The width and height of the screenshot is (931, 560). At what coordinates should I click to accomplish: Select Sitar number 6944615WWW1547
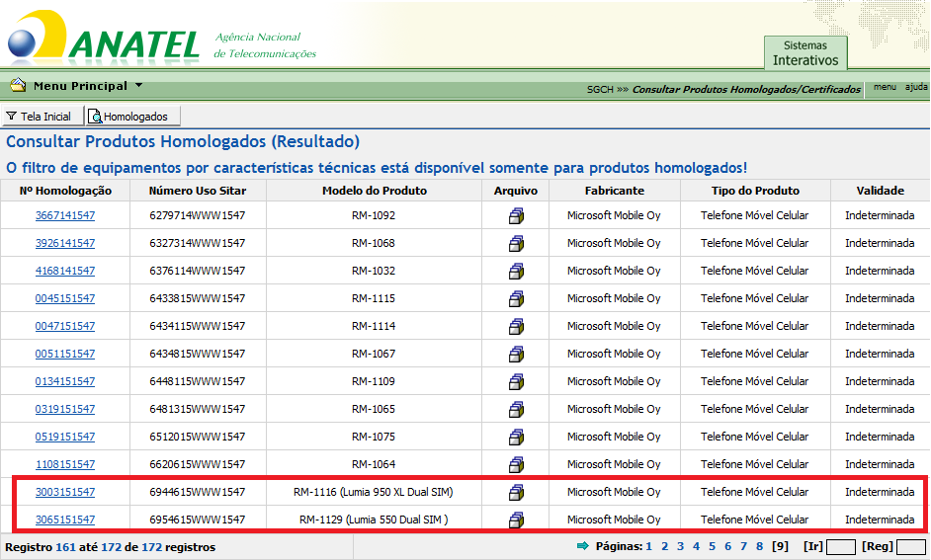pos(197,492)
